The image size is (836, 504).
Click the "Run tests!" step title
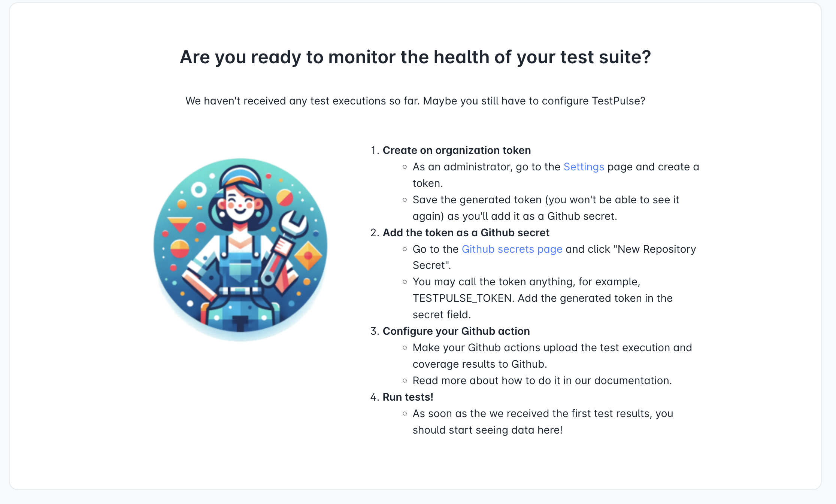point(408,397)
